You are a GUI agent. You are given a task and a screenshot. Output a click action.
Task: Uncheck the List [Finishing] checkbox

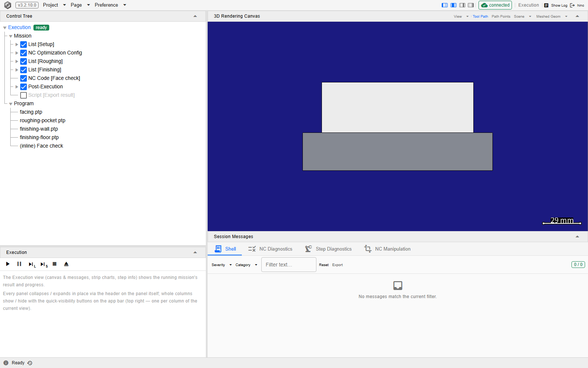click(24, 70)
